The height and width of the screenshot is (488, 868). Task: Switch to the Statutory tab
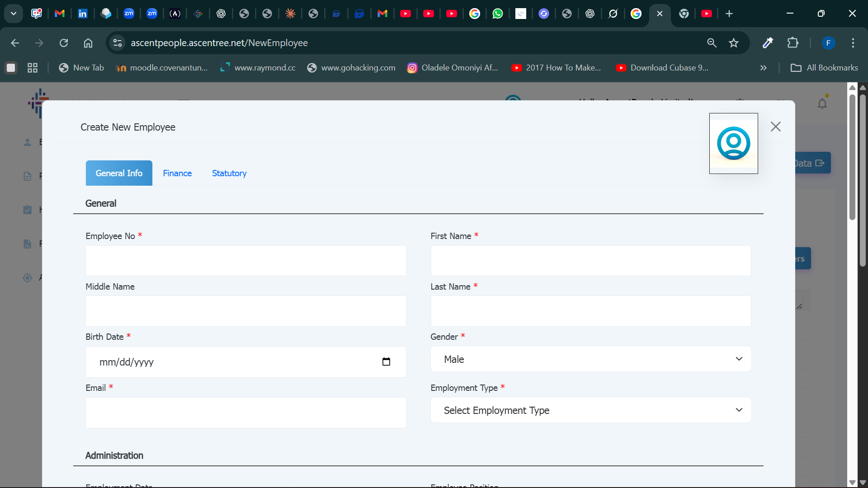coord(229,173)
